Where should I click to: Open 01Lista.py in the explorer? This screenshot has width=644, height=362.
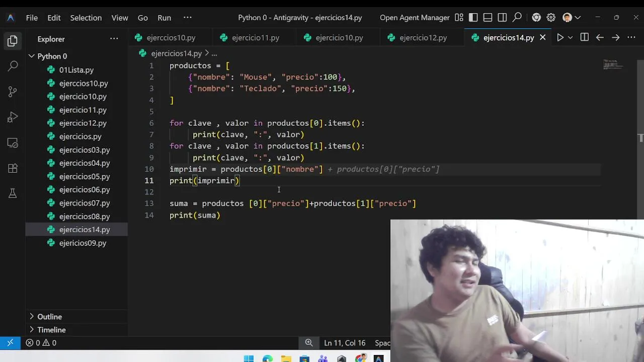76,70
